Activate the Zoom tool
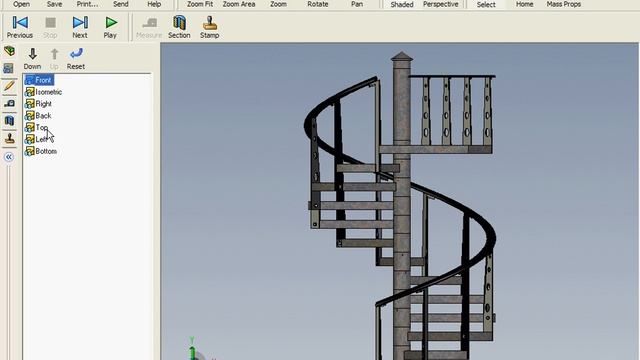The height and width of the screenshot is (360, 640). click(278, 4)
